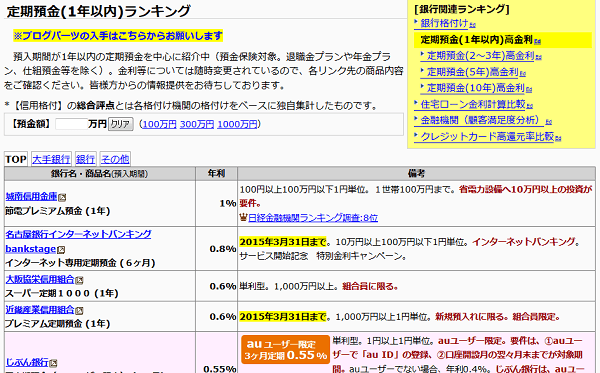Image resolution: width=600 pixels, height=373 pixels.
Task: Click the クリア button
Action: coord(121,124)
